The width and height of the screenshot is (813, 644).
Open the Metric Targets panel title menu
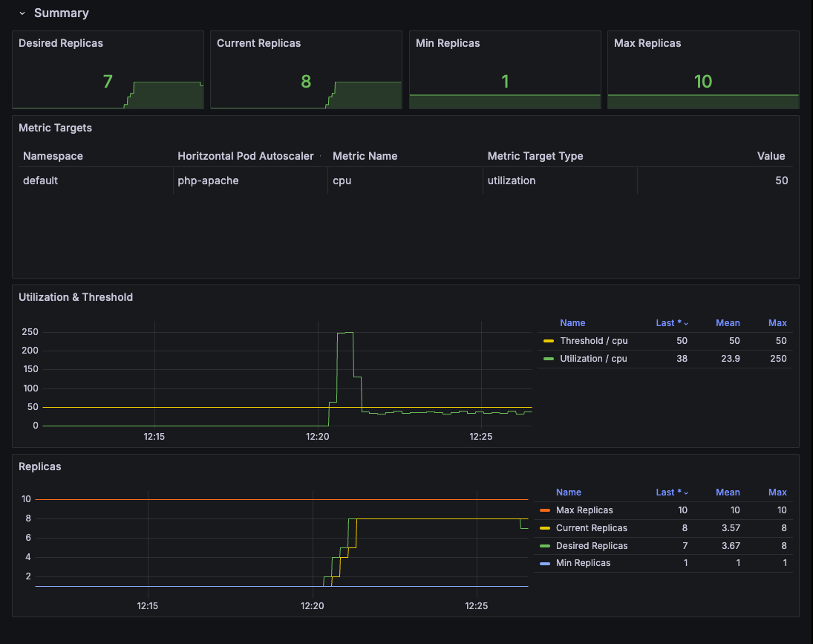point(55,128)
